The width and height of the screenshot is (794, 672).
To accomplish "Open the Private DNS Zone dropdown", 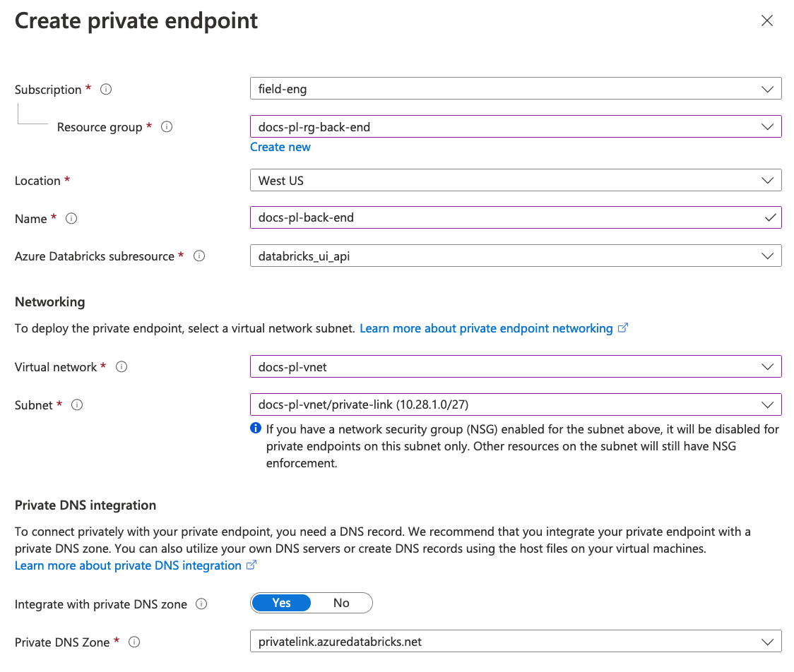I will pyautogui.click(x=515, y=641).
